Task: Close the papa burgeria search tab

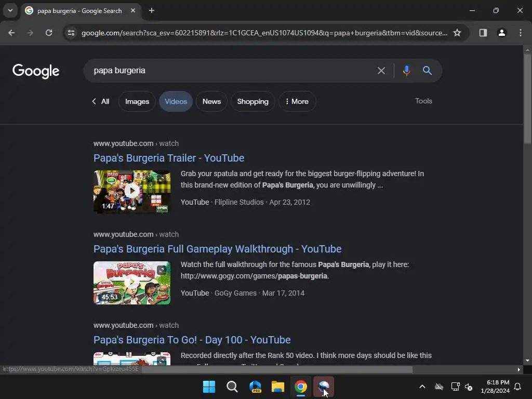Action: coord(133,10)
